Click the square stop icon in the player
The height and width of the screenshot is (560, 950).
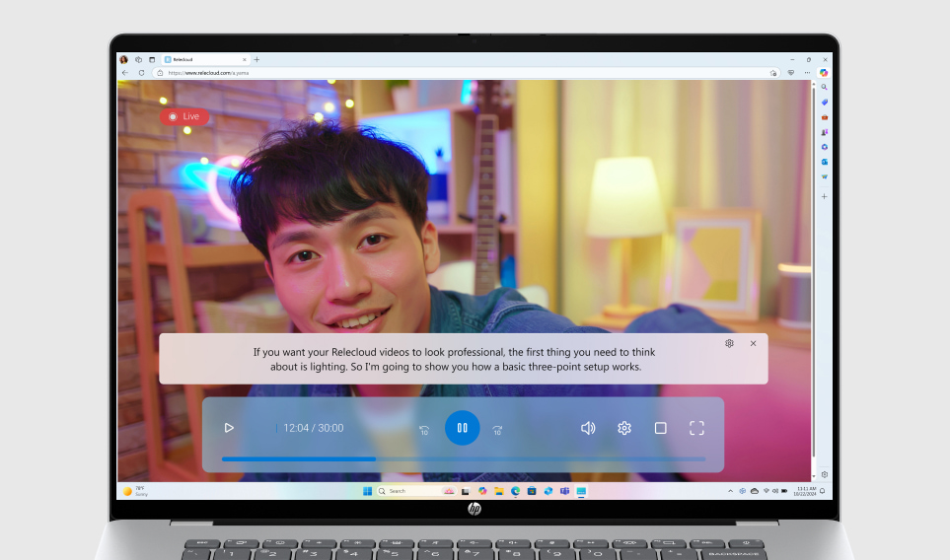pos(661,428)
